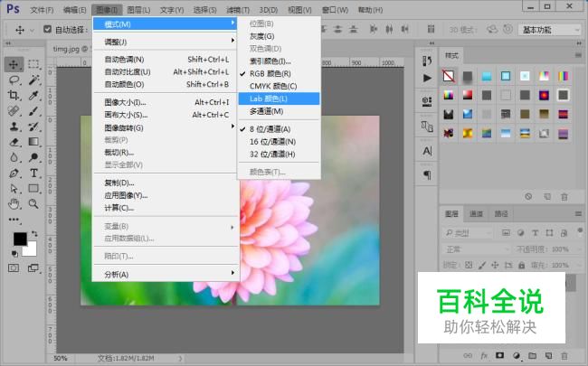Open the 文件(F) menu

click(x=42, y=10)
